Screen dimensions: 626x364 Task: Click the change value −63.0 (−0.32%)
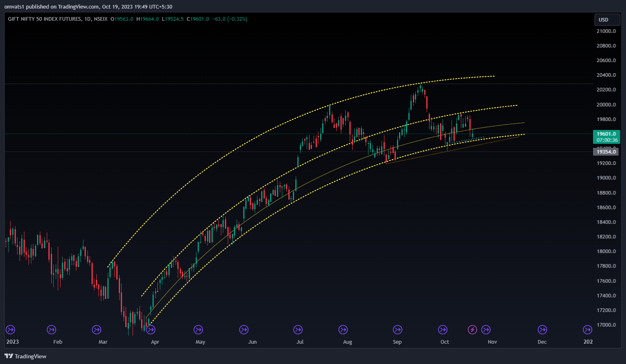(x=230, y=19)
